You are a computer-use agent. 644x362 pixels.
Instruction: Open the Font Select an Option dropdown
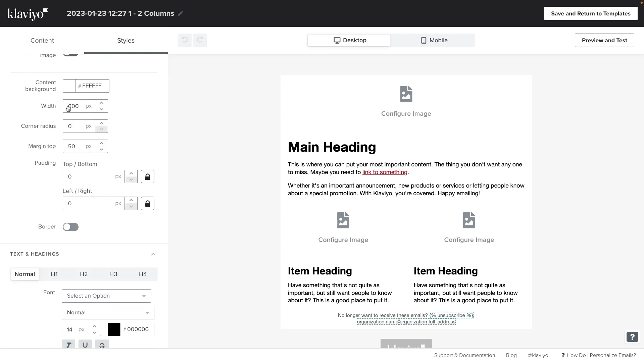[106, 296]
